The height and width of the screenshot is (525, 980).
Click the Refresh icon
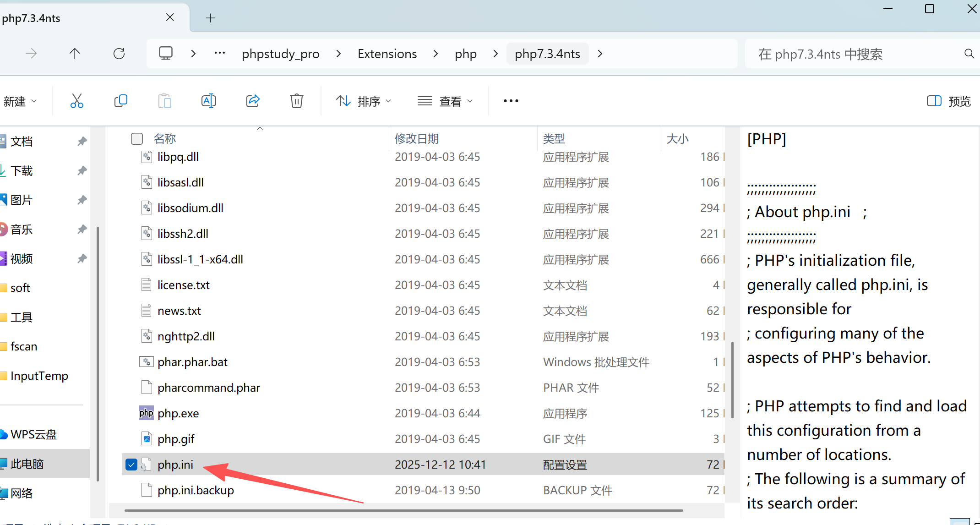point(119,54)
